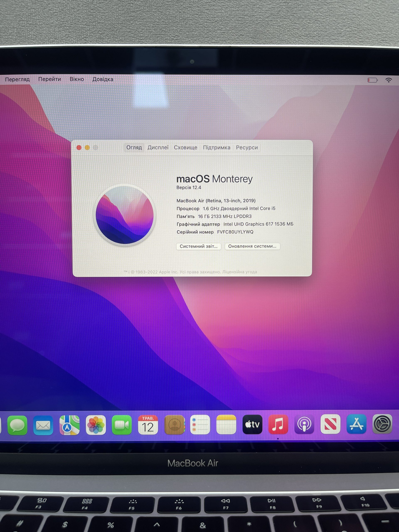Click the serial number FVFC80UYLYWQ
The height and width of the screenshot is (532, 399).
[235, 232]
